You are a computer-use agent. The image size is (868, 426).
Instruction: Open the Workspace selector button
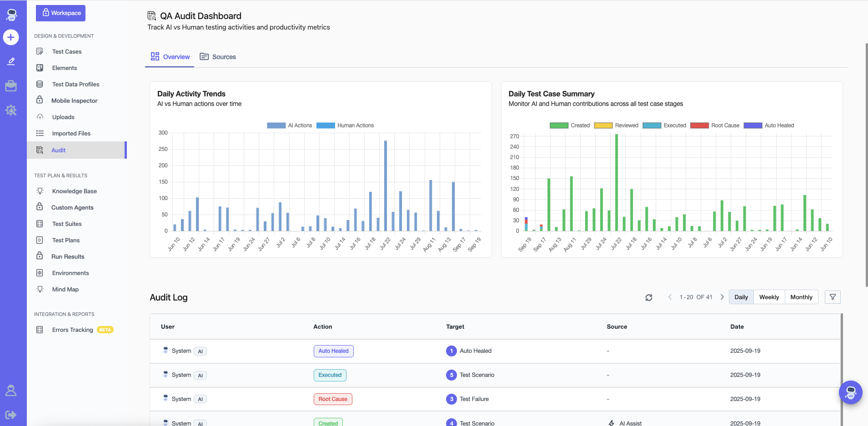pos(61,13)
